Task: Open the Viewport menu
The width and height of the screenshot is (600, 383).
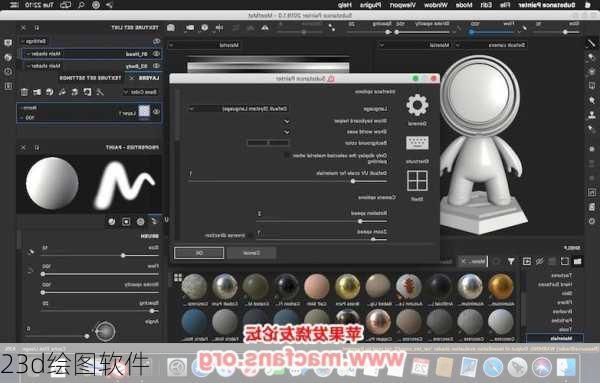Action: pos(403,5)
